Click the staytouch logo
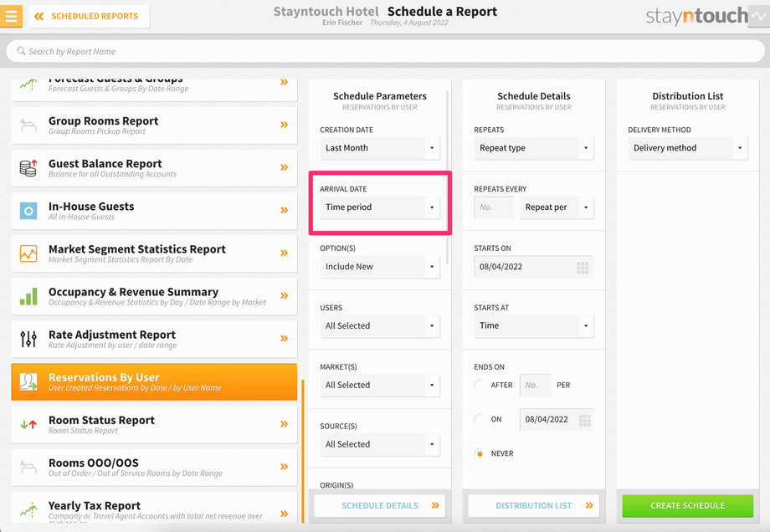The width and height of the screenshot is (770, 532). pyautogui.click(x=697, y=16)
